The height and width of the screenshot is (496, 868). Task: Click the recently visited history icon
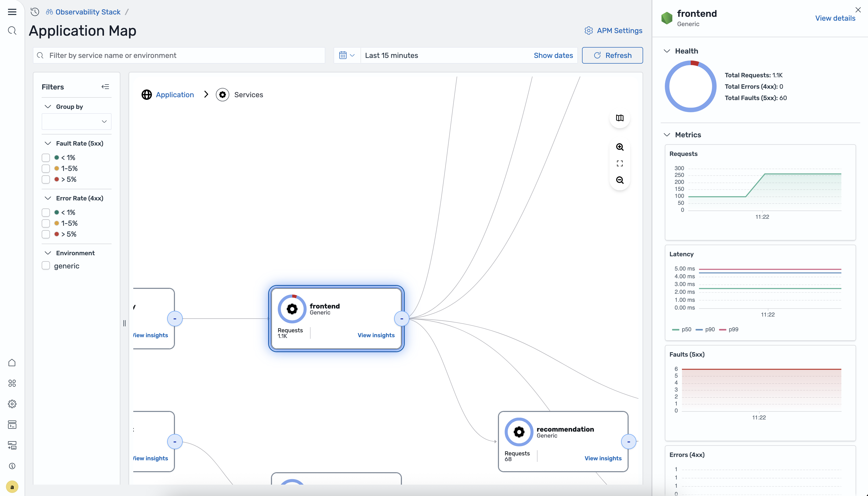tap(34, 12)
